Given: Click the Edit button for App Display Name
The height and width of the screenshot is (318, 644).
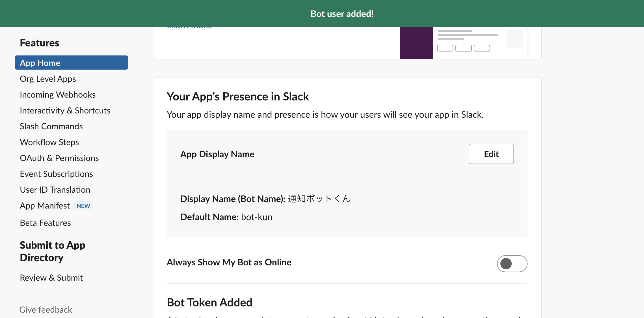Looking at the screenshot, I should [x=491, y=154].
